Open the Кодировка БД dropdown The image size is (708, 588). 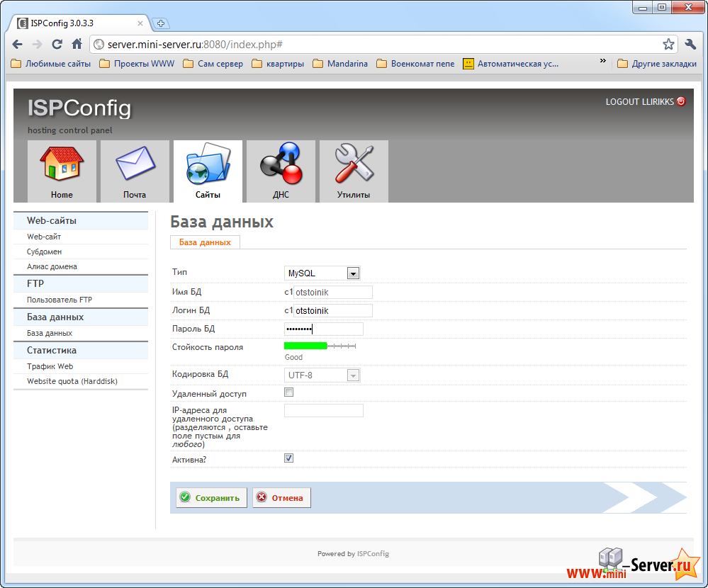click(322, 375)
